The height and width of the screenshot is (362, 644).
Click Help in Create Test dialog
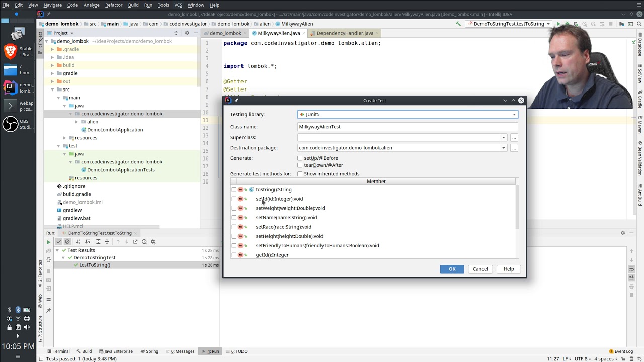point(509,269)
